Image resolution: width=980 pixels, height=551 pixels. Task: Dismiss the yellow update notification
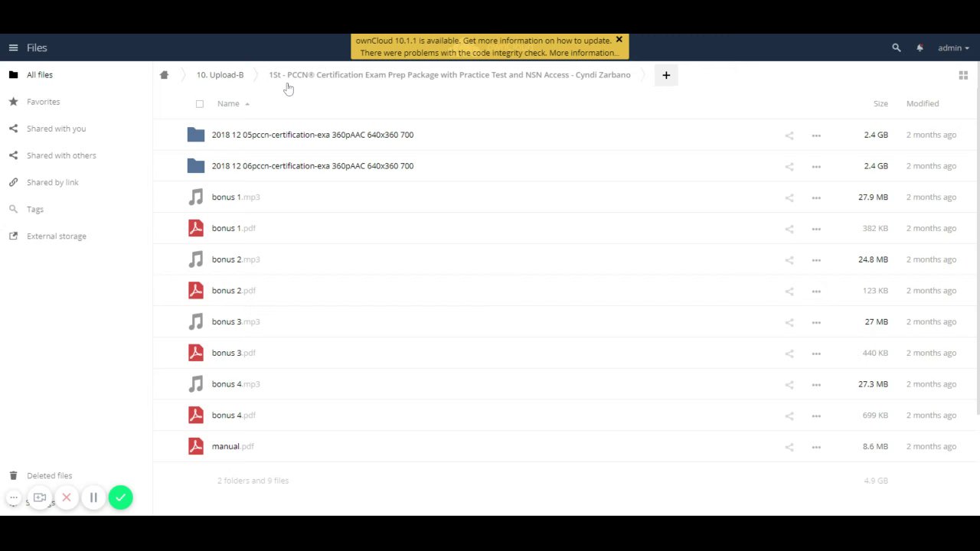(619, 40)
